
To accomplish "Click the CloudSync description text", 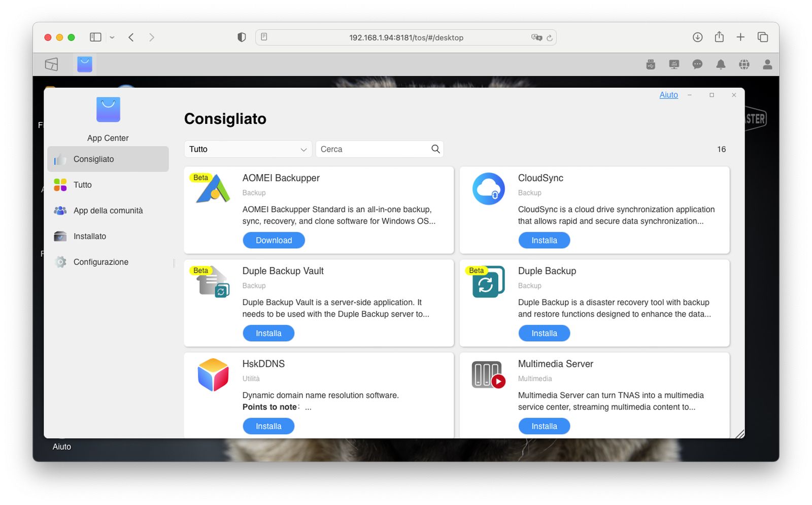I will (x=616, y=215).
